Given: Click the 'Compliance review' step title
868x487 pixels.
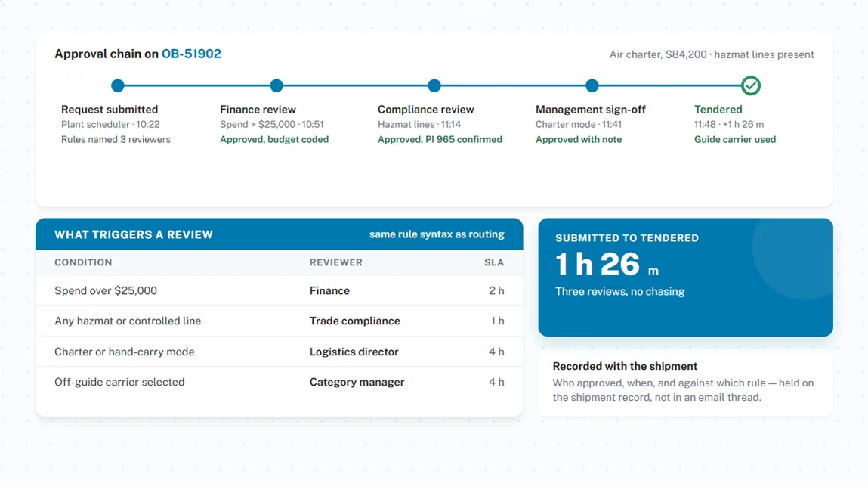Looking at the screenshot, I should [426, 109].
